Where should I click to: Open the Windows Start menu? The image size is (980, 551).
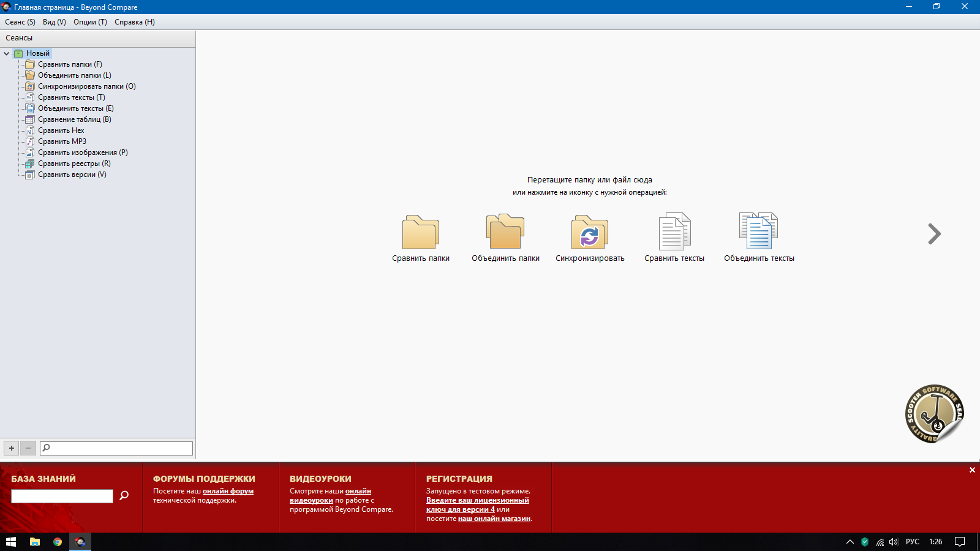[11, 542]
